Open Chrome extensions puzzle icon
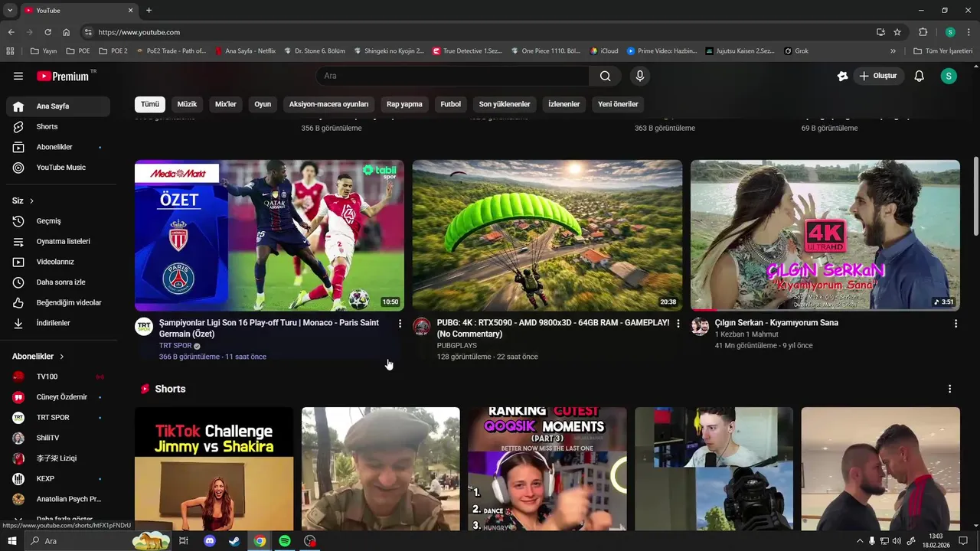 coord(923,32)
